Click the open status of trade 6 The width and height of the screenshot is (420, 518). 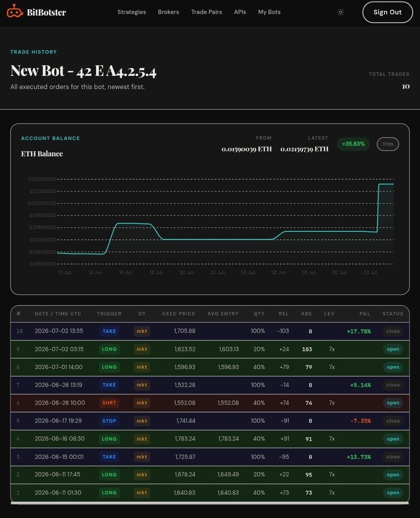pos(393,403)
